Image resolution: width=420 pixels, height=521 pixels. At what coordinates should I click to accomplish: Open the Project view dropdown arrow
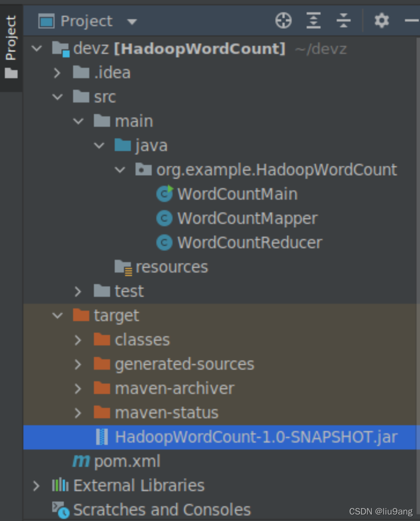pos(132,22)
